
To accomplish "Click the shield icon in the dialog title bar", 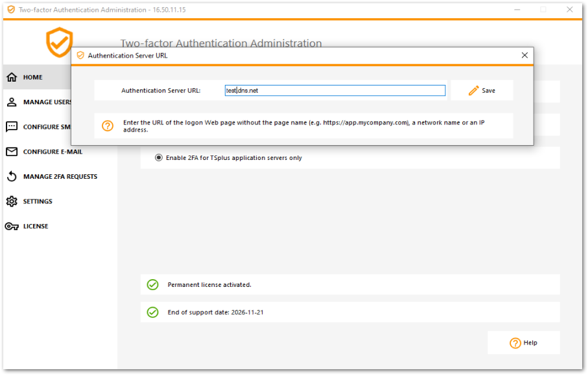I will point(80,56).
